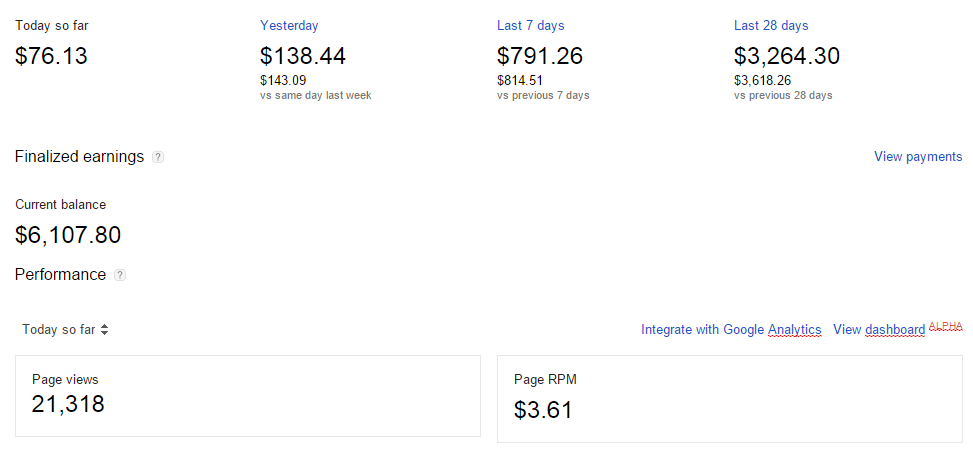Click yesterday's earnings figure $138.44
This screenshot has height=449, width=973.
pos(303,56)
